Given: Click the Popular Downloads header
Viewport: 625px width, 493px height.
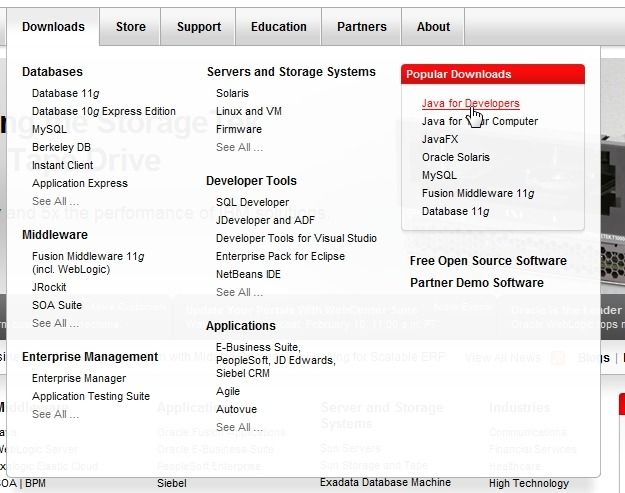Looking at the screenshot, I should (x=493, y=74).
